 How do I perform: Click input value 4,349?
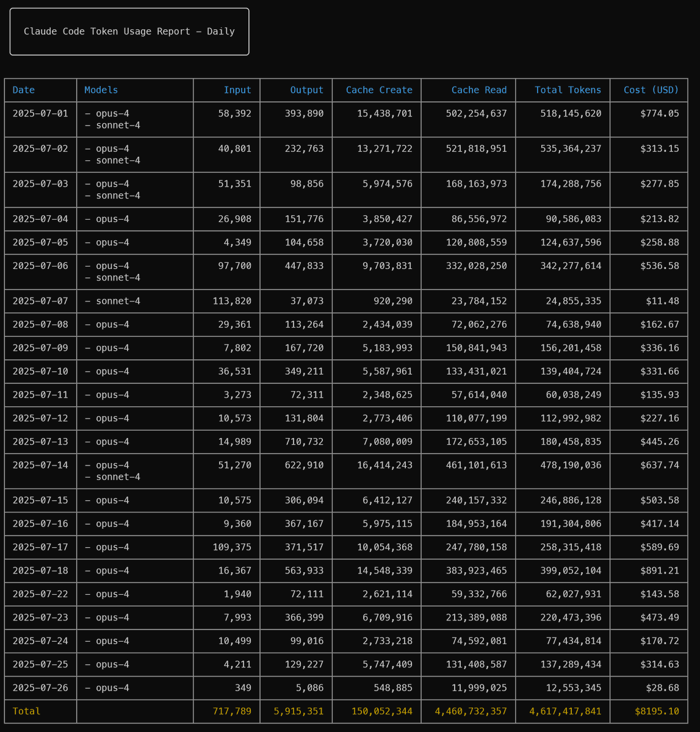point(237,243)
